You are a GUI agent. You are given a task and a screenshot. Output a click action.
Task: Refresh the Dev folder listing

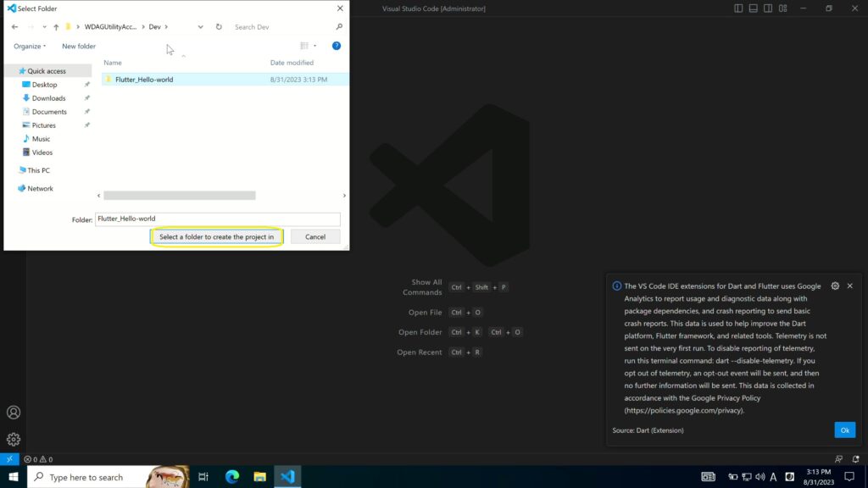click(219, 26)
